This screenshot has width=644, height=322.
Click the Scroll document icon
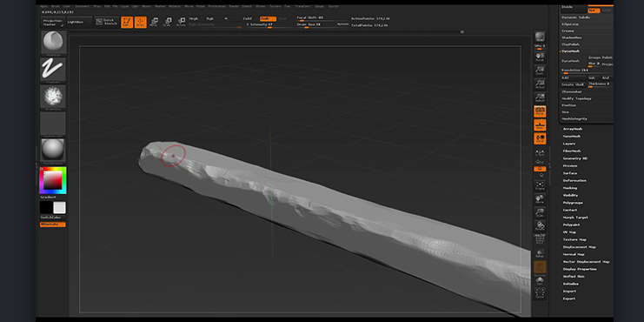point(540,57)
